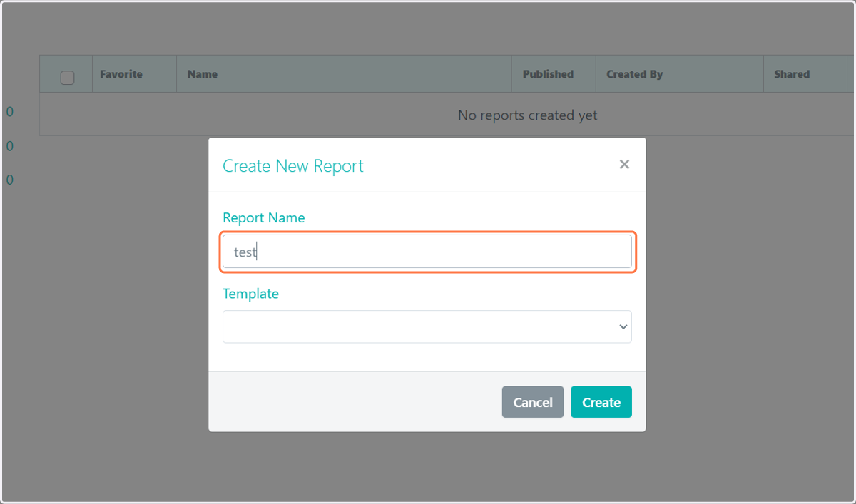Click the 'No reports created yet' message
The image size is (856, 504).
tap(528, 115)
